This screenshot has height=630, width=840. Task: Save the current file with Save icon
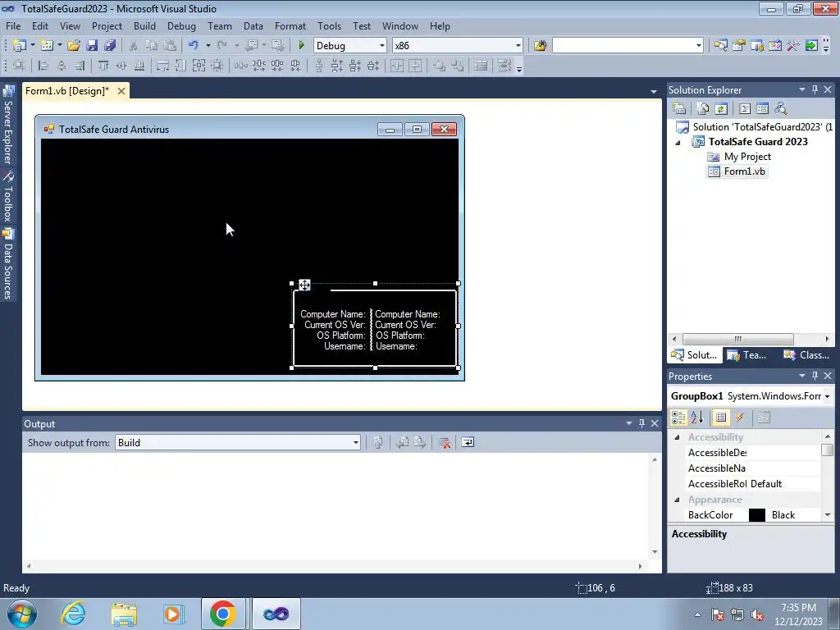tap(92, 46)
